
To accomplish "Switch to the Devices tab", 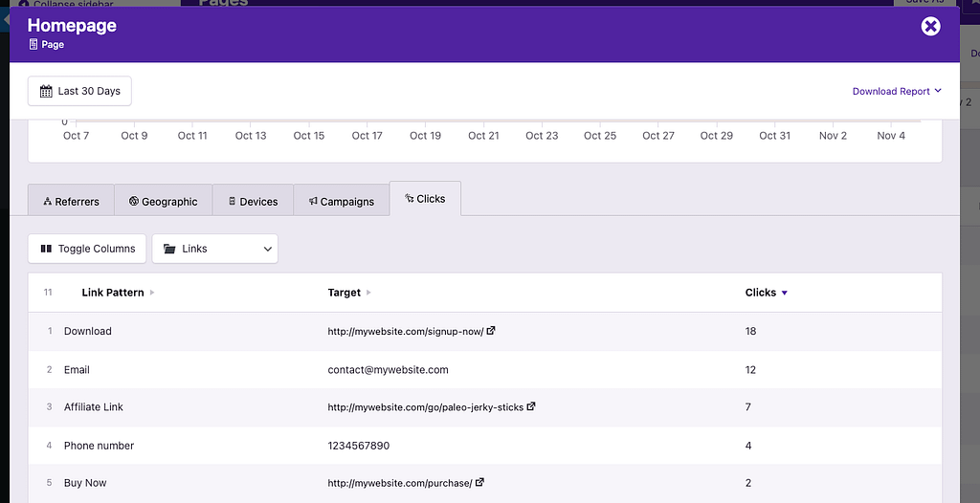I will coord(253,201).
